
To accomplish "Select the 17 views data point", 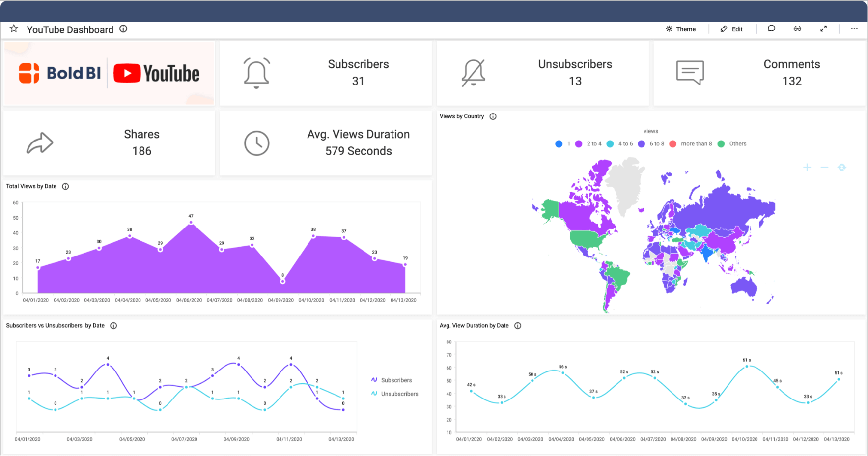I will (x=38, y=268).
